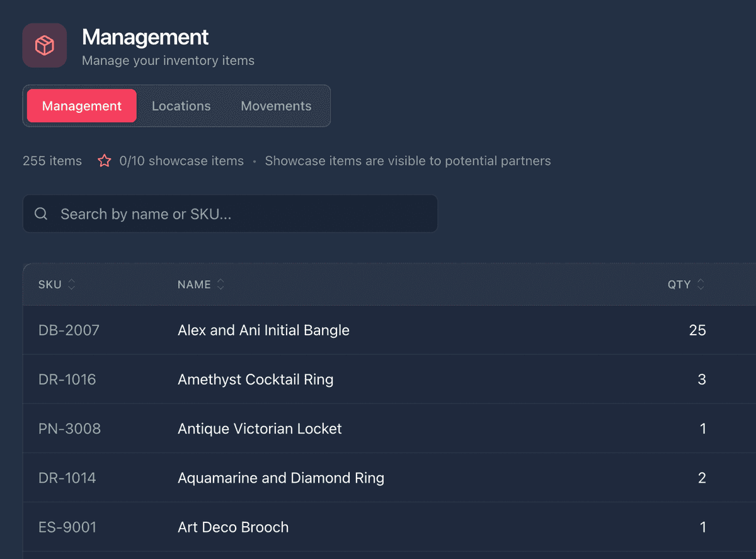Click quantity 1 for Art Deco Brooch
Viewport: 756px width, 559px height.
click(x=703, y=527)
